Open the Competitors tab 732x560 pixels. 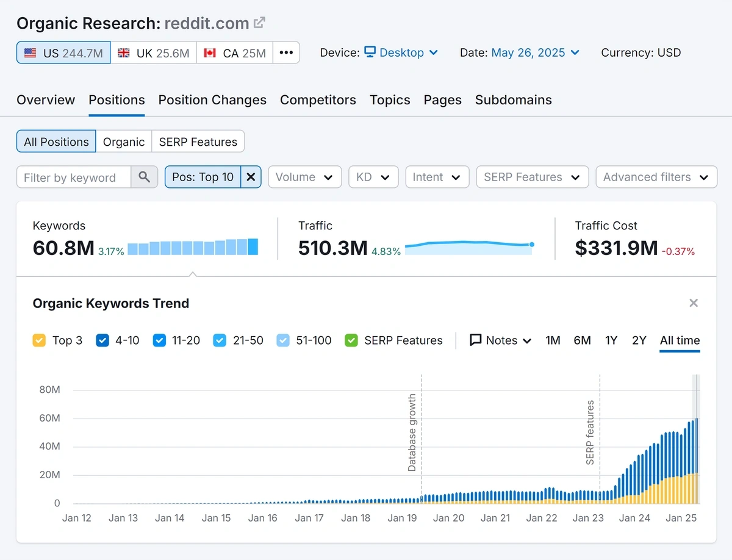(318, 100)
